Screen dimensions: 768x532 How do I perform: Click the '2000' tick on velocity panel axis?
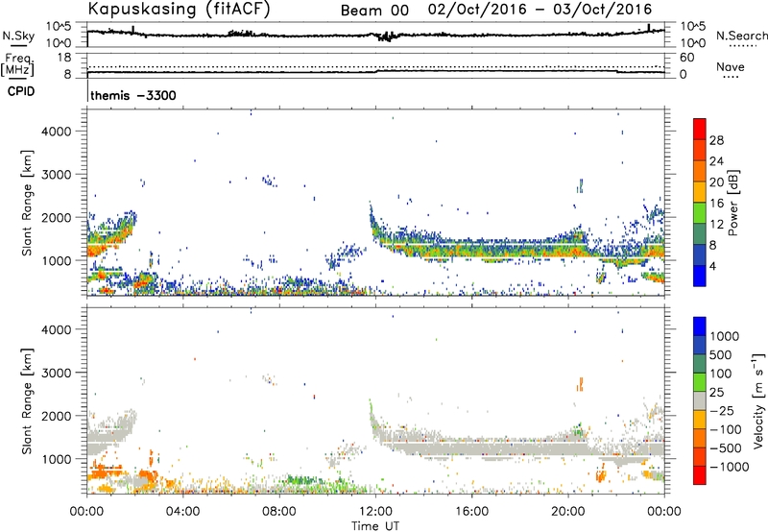point(57,416)
